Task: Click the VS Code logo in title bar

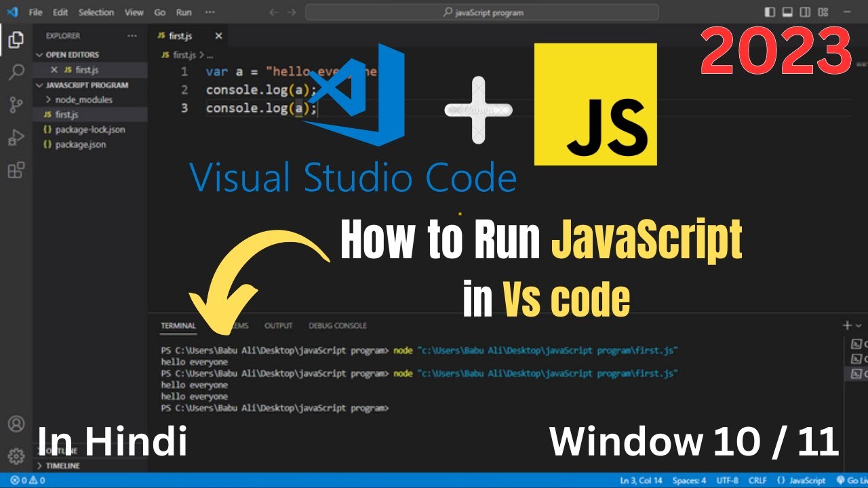Action: point(12,12)
